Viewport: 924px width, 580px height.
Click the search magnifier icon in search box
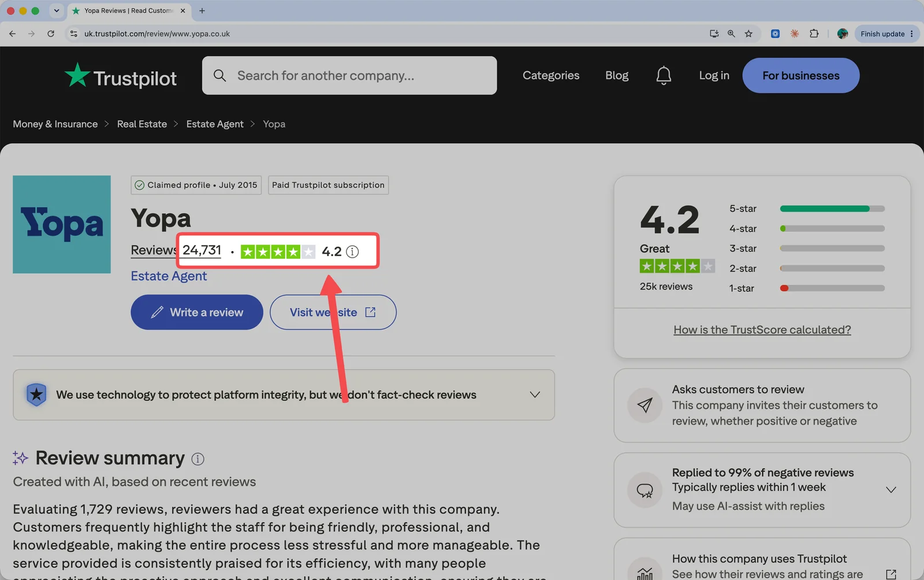pyautogui.click(x=219, y=76)
